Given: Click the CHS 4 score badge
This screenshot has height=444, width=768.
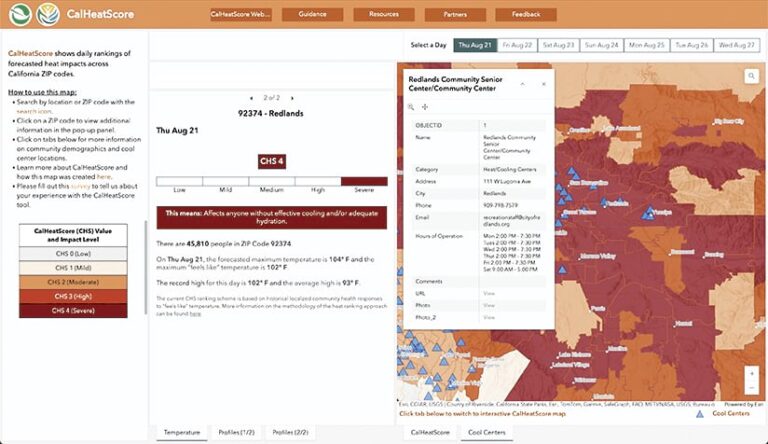Looking at the screenshot, I should point(272,161).
